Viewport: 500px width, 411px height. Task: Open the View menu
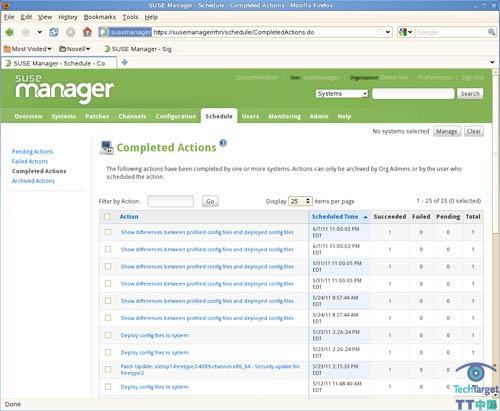45,17
